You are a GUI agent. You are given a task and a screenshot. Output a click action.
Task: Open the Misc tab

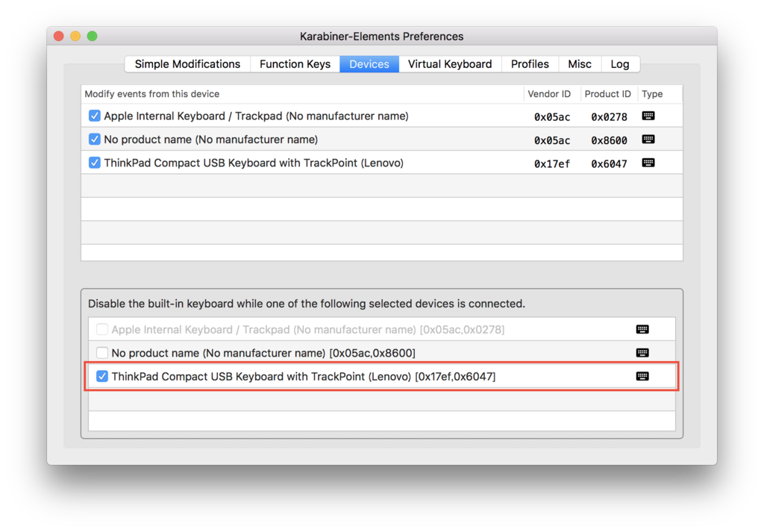[x=579, y=64]
